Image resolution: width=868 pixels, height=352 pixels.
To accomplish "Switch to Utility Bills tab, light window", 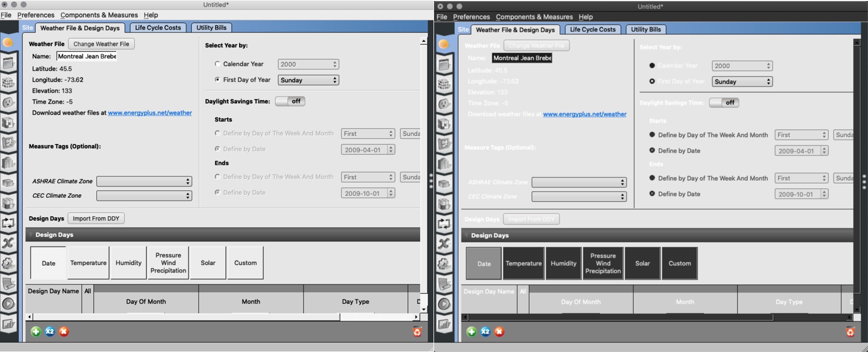I will pos(211,28).
